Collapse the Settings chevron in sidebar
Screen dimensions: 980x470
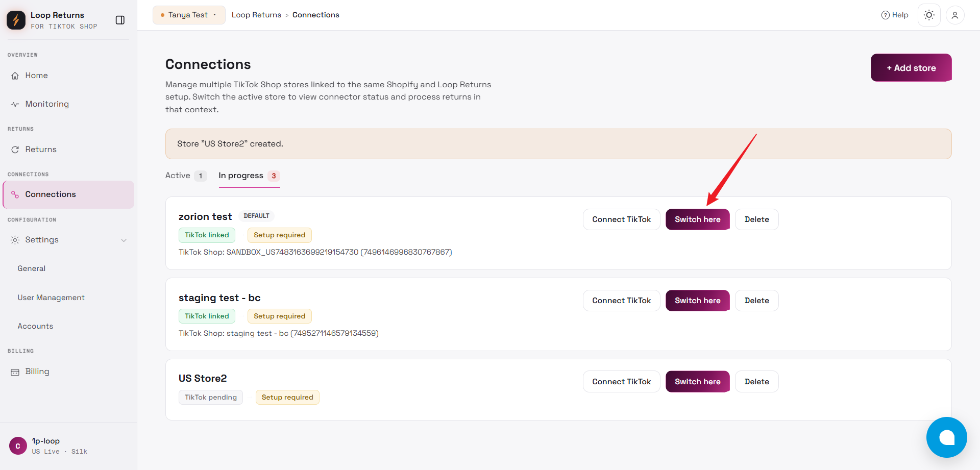point(124,240)
